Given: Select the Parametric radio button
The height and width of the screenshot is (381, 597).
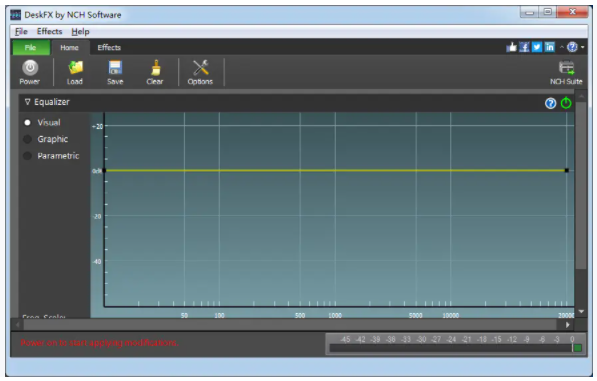Looking at the screenshot, I should click(x=27, y=156).
